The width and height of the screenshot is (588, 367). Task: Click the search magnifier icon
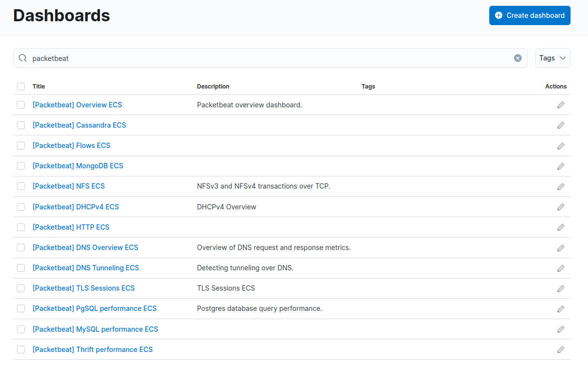coord(23,58)
